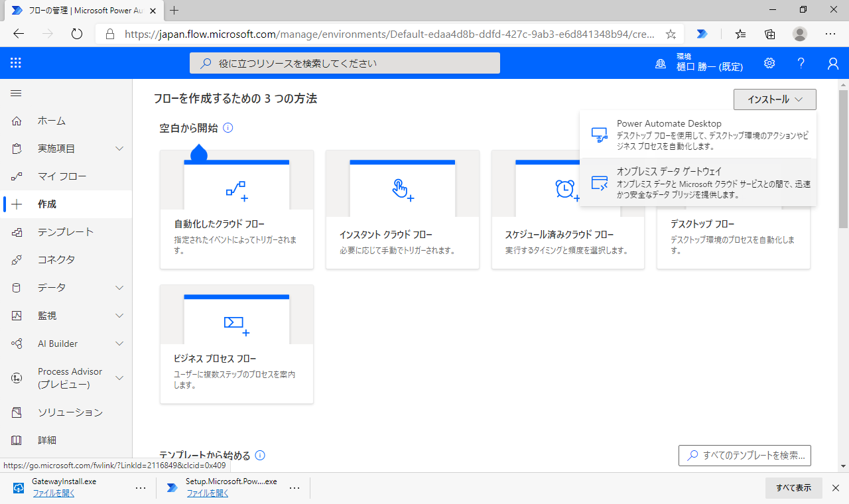
Task: Toggle the インストール dropdown button
Action: [x=775, y=99]
